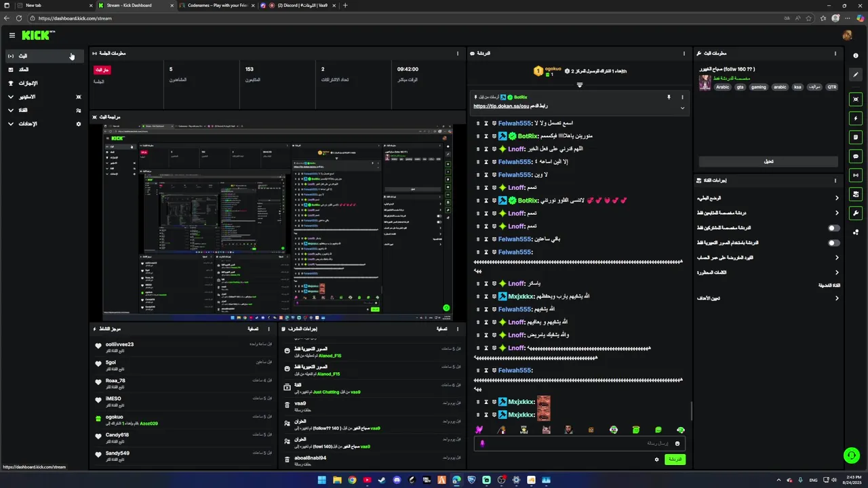
Task: Expand the set goals row
Action: click(x=768, y=298)
